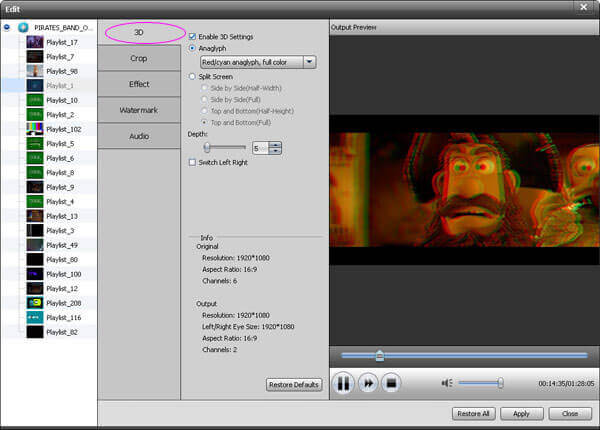This screenshot has height=430, width=600.
Task: Select Playlist_12 in the tree
Action: (x=62, y=289)
